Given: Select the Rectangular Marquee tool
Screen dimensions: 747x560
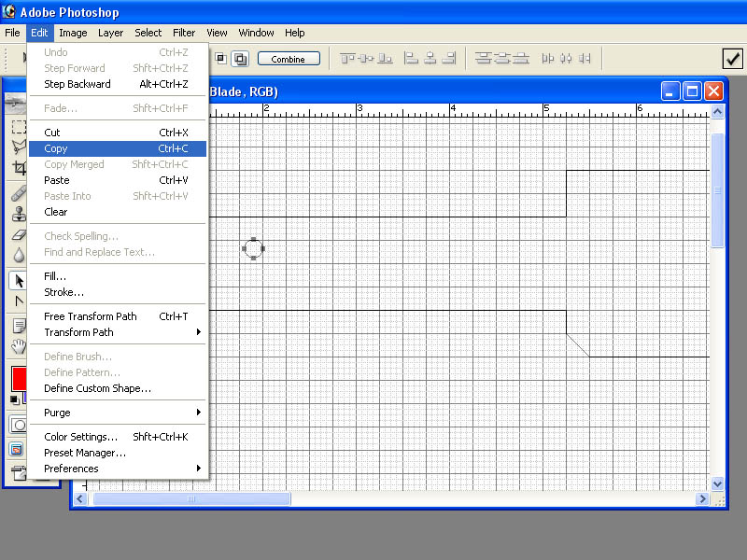Looking at the screenshot, I should (19, 127).
